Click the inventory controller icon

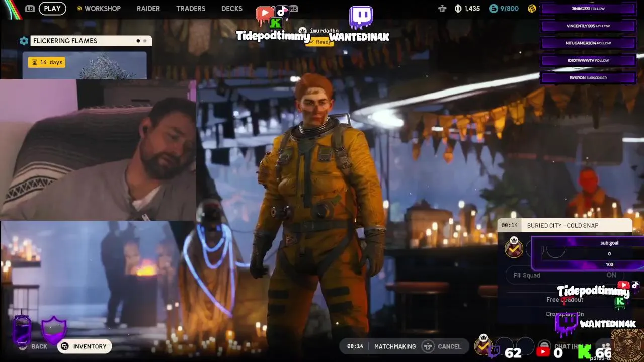[65, 346]
